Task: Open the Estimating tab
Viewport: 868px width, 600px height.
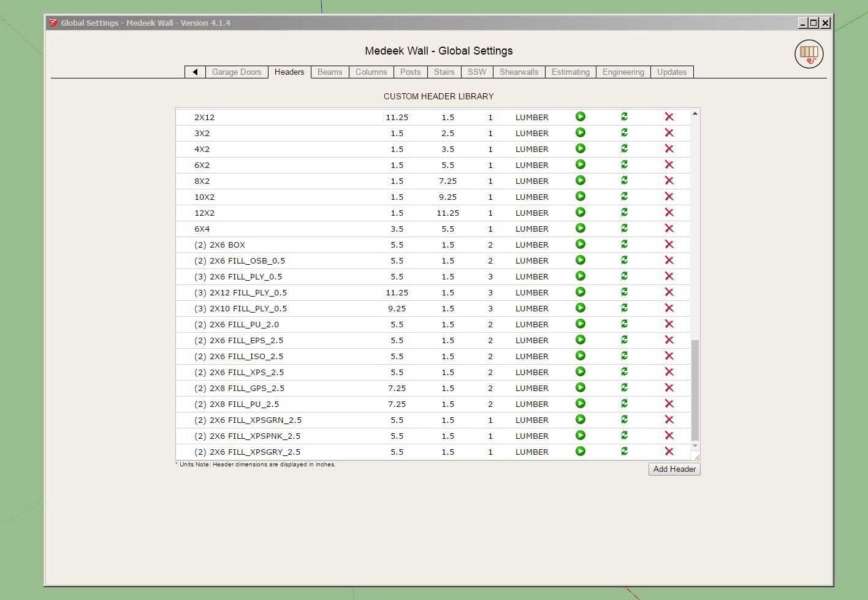Action: point(570,72)
